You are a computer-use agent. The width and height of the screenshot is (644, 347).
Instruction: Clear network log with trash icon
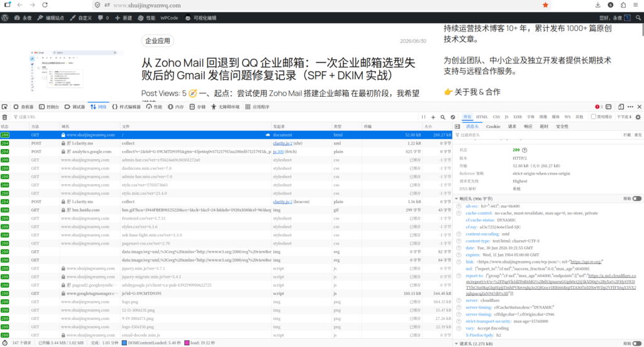4,117
